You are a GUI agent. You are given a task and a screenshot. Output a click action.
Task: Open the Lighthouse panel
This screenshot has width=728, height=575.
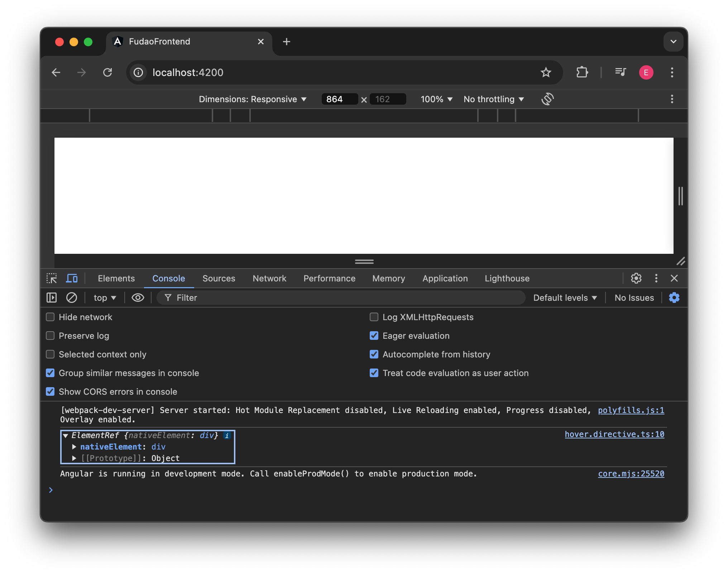click(x=507, y=278)
